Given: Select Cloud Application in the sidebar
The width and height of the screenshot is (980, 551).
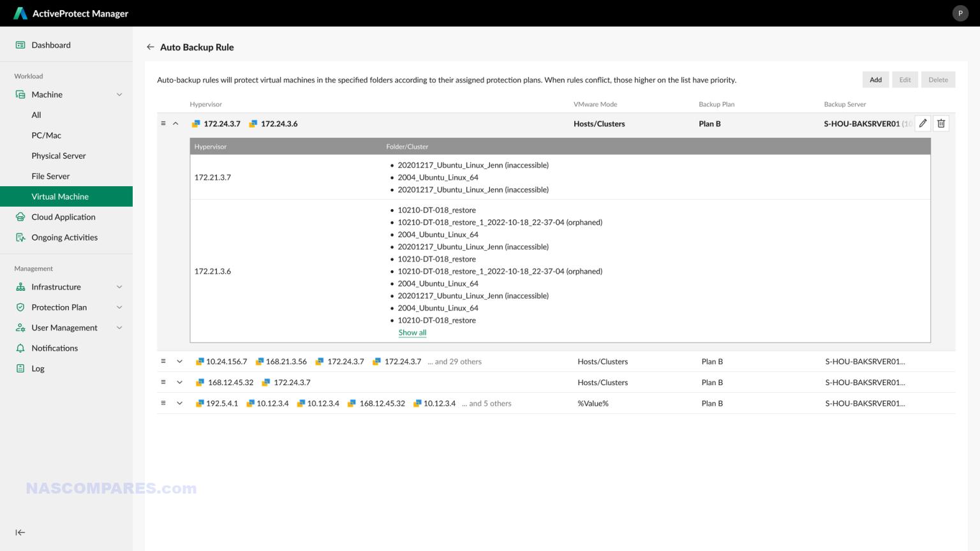Looking at the screenshot, I should (x=63, y=217).
